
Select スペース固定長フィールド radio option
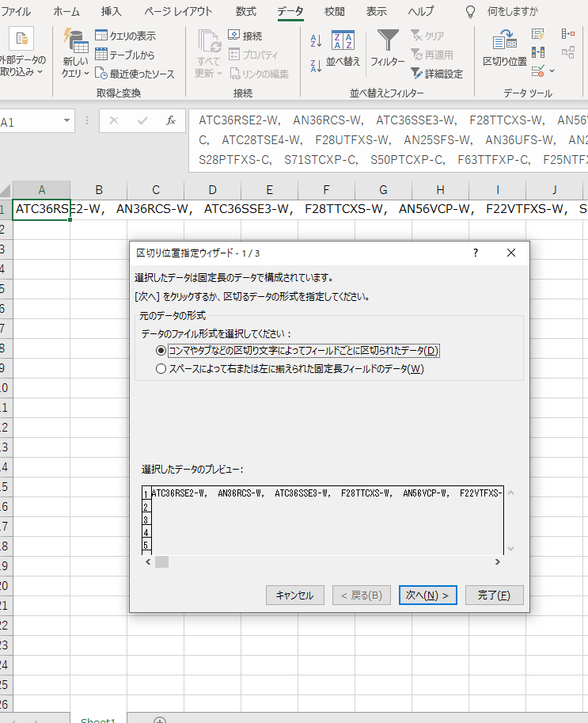[x=161, y=369]
